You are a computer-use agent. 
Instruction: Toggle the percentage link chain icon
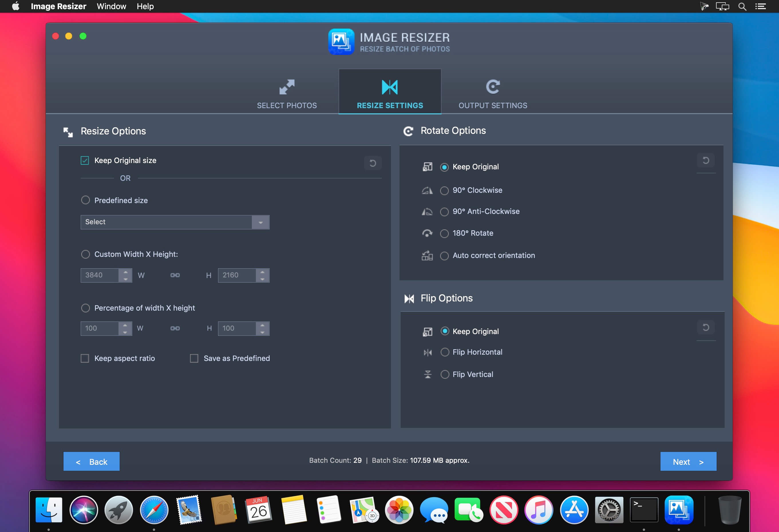pos(175,329)
